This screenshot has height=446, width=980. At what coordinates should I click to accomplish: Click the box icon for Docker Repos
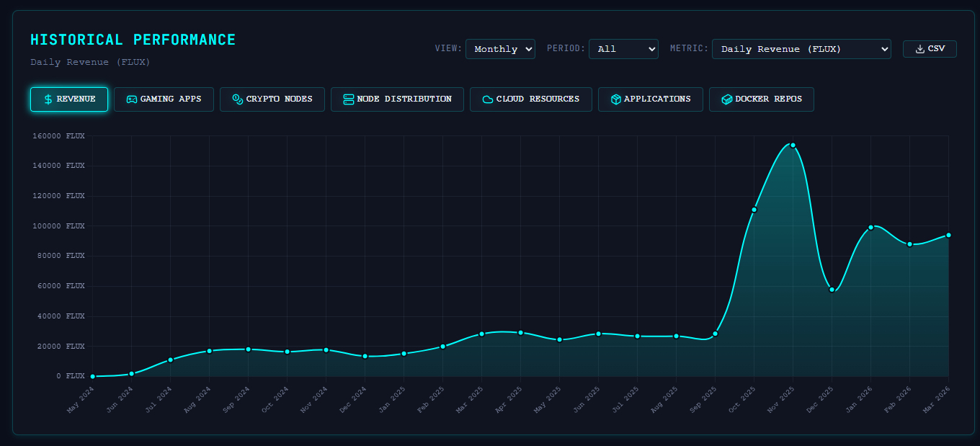pos(727,99)
